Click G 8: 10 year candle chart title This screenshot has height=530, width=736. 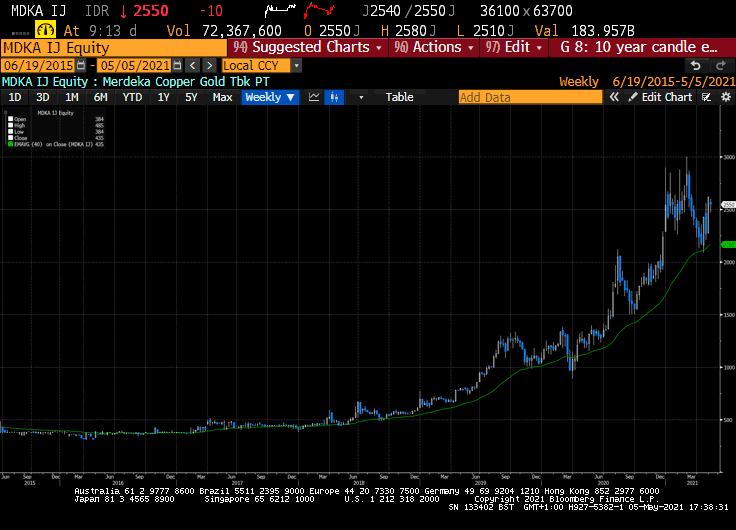coord(638,47)
